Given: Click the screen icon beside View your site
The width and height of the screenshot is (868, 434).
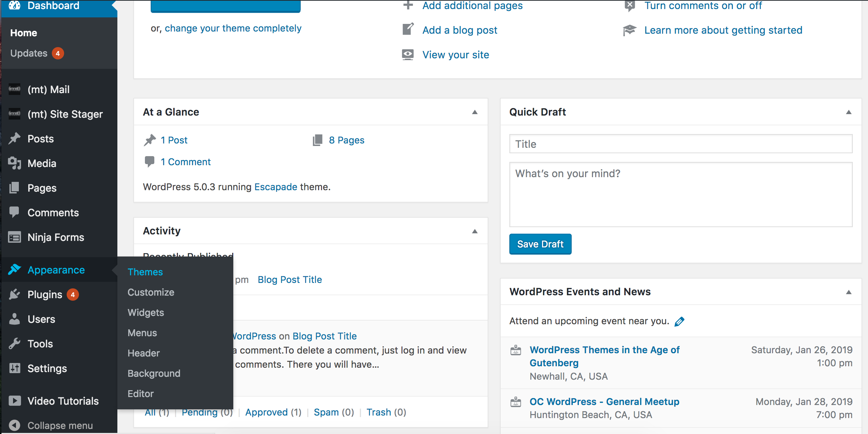Looking at the screenshot, I should pyautogui.click(x=408, y=55).
